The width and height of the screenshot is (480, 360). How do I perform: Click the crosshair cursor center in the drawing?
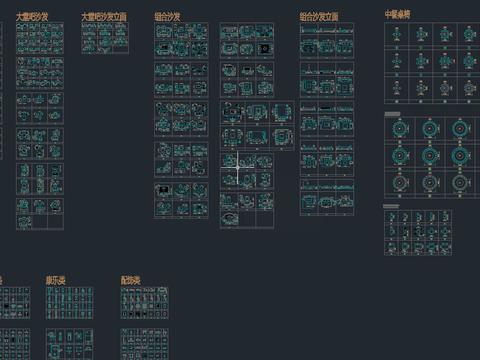point(238,167)
